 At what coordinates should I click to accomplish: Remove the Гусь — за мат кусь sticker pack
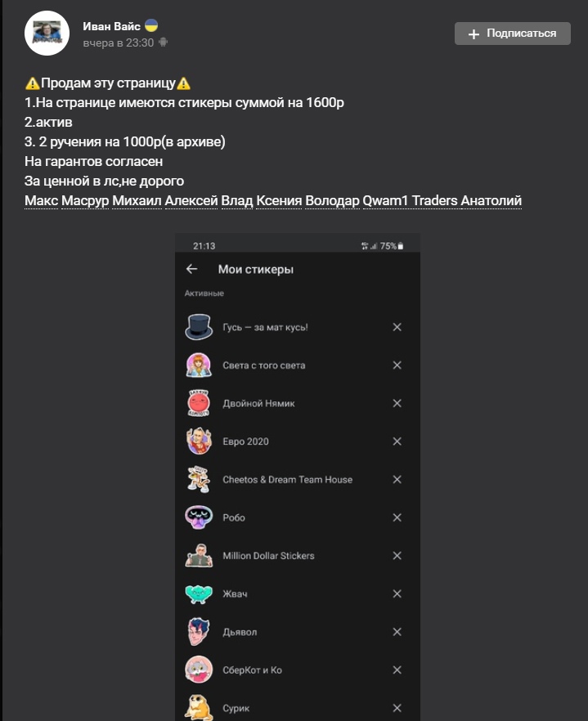(x=397, y=327)
